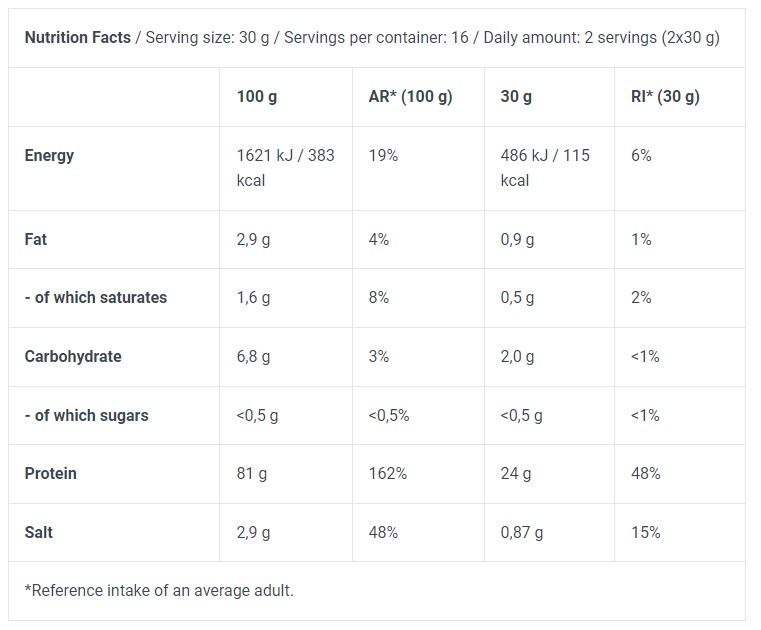Click the "- of which sugars" row label
Viewport: 761px width, 630px height.
87,415
